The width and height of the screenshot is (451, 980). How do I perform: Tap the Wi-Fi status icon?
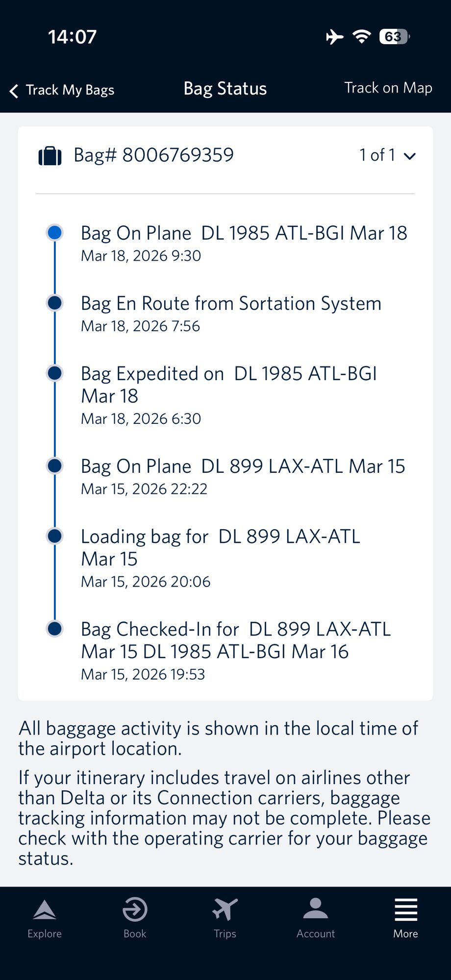(362, 37)
